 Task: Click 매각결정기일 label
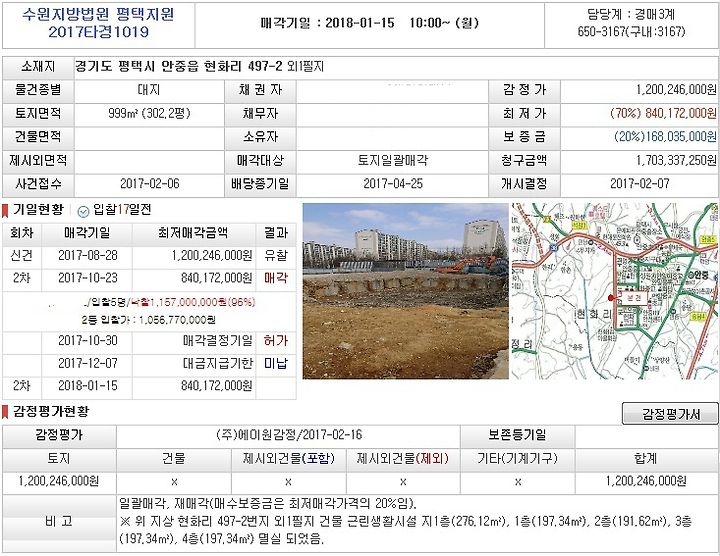click(x=218, y=341)
